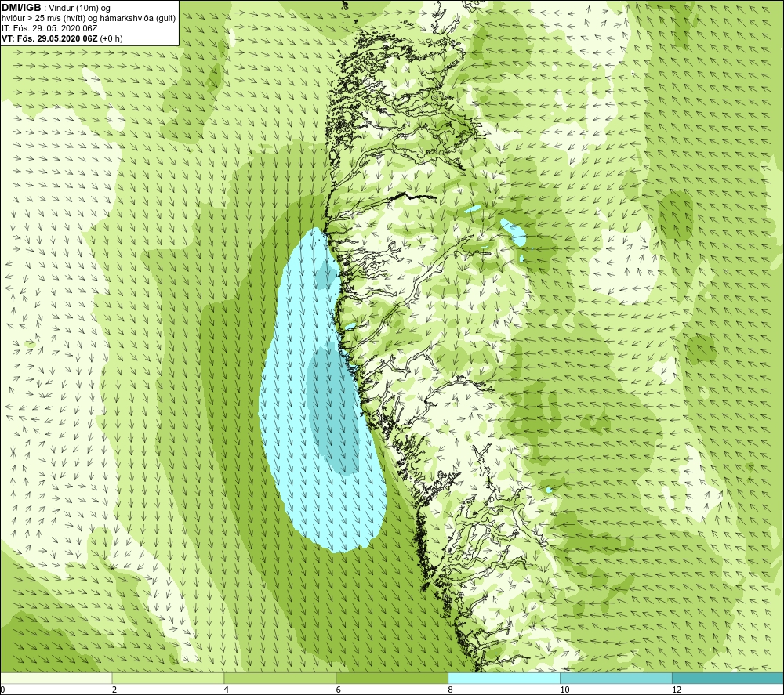This screenshot has width=784, height=695.
Task: Click the dark teal wind maximum offshore
Action: [x=332, y=410]
